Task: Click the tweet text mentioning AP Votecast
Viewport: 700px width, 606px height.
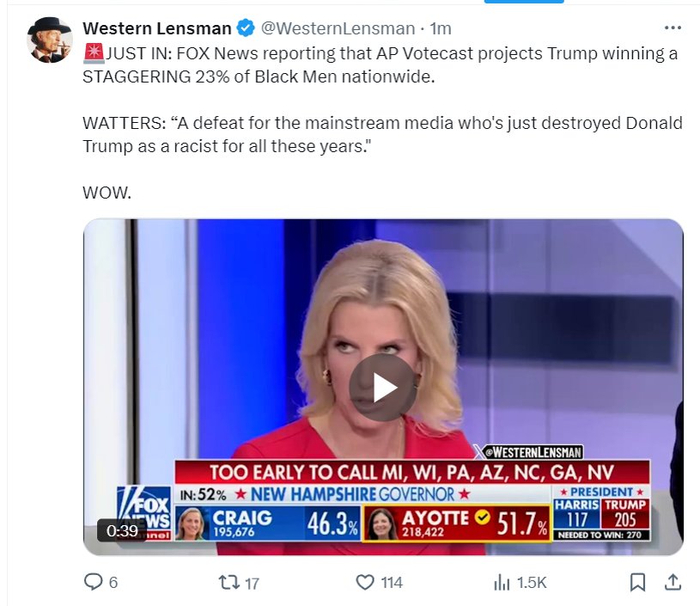Action: 380,64
